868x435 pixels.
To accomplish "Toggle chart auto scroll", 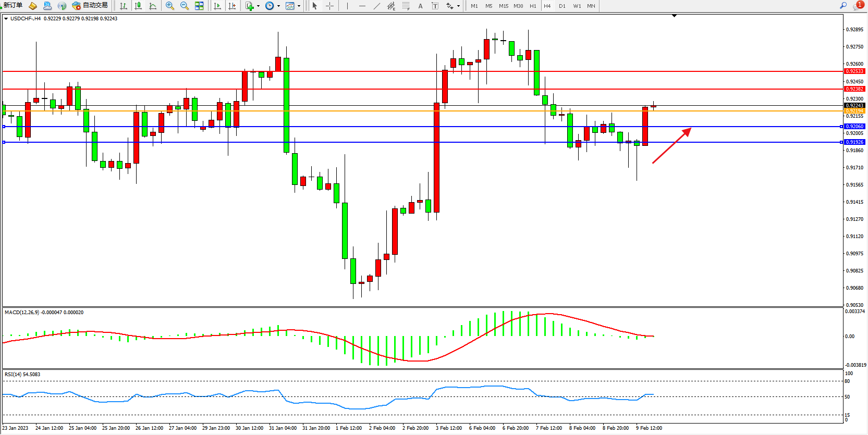I will (217, 6).
